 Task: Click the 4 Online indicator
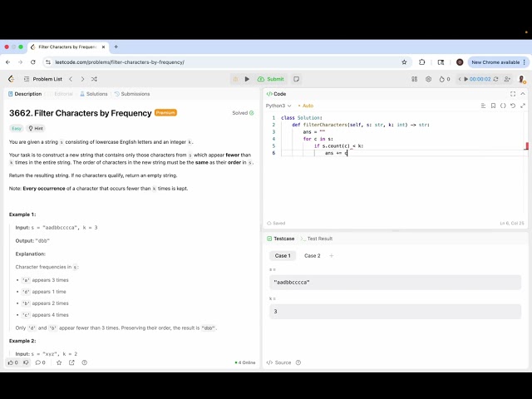[x=245, y=362]
